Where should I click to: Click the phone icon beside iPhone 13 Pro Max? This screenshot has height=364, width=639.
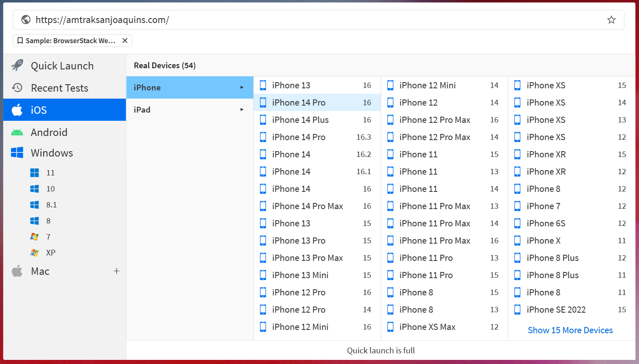click(263, 258)
